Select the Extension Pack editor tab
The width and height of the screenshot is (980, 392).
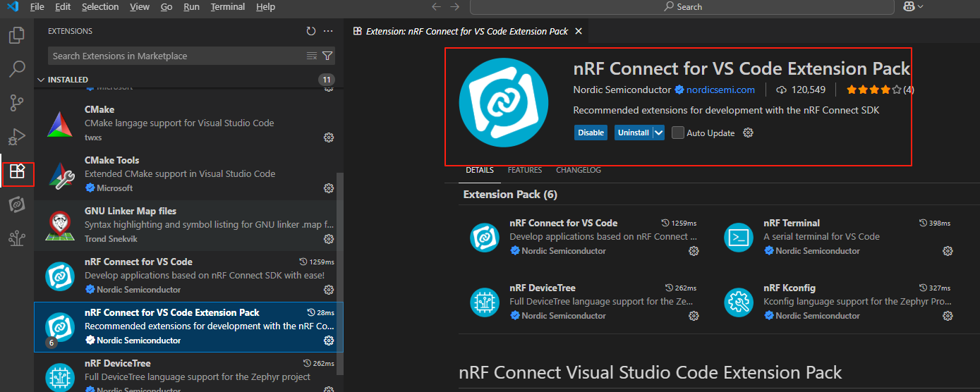coord(466,31)
